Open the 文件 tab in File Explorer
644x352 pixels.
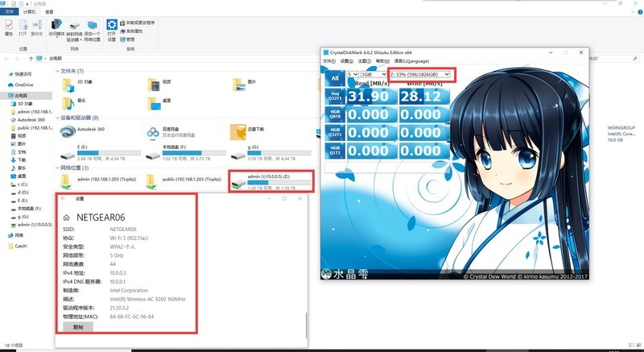[9, 12]
